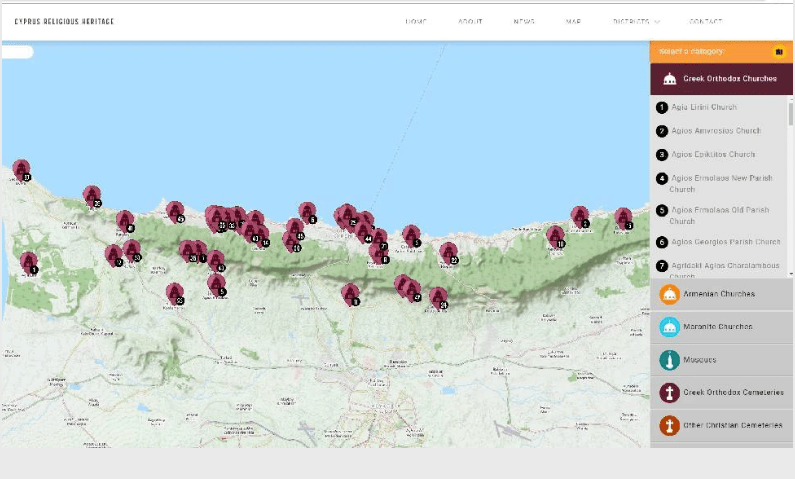Click the church list scrollbar thumb
Image resolution: width=795 pixels, height=479 pixels.
(790, 114)
